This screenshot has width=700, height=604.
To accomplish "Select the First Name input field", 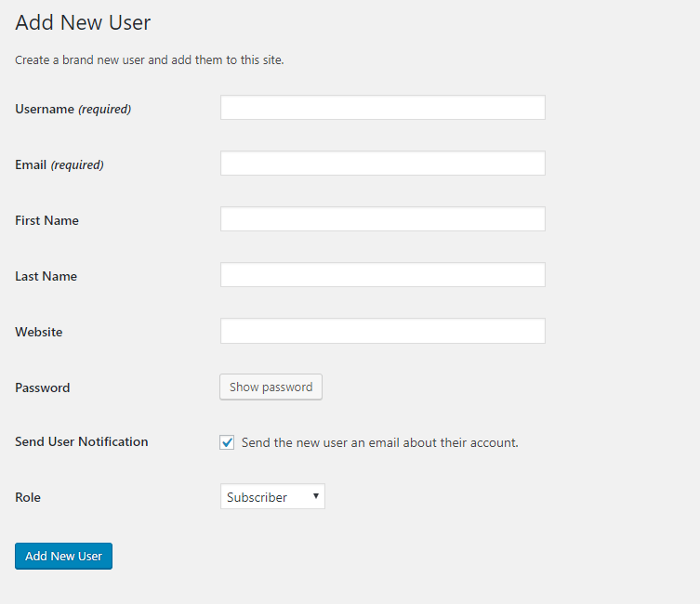I will [382, 219].
